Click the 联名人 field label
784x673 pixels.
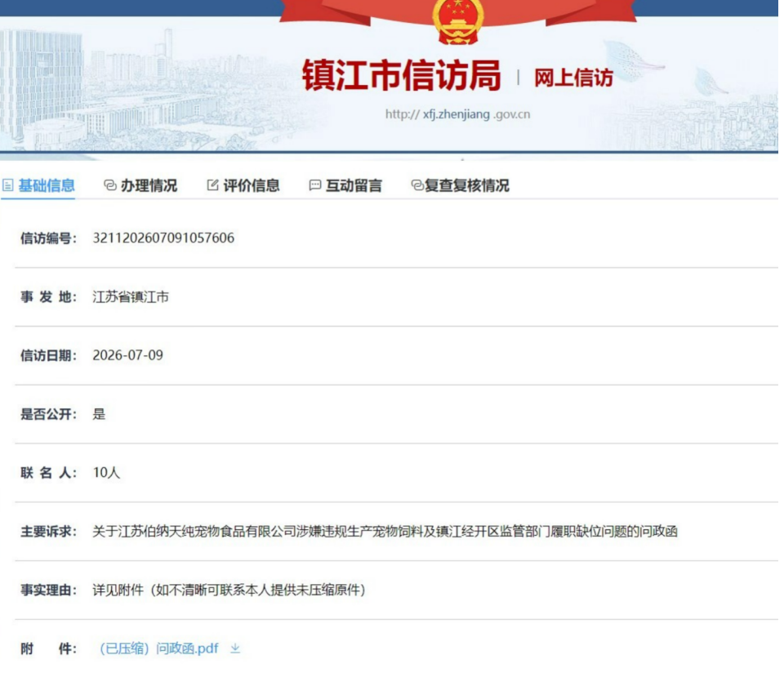(x=48, y=473)
